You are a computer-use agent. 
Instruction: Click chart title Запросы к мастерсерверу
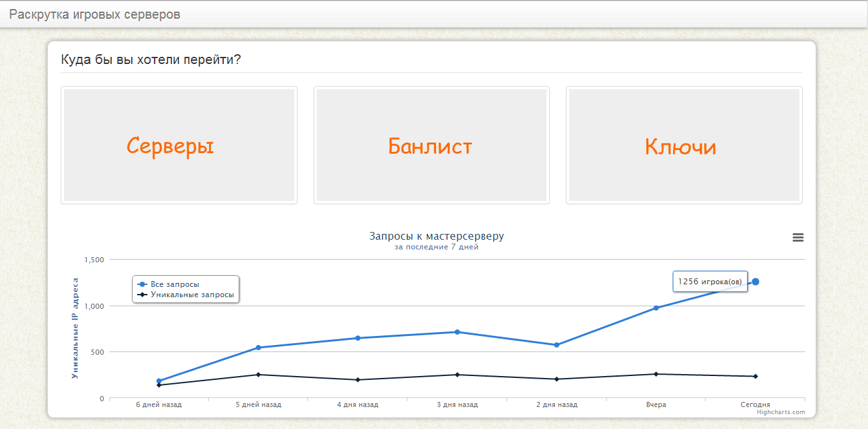pos(437,236)
